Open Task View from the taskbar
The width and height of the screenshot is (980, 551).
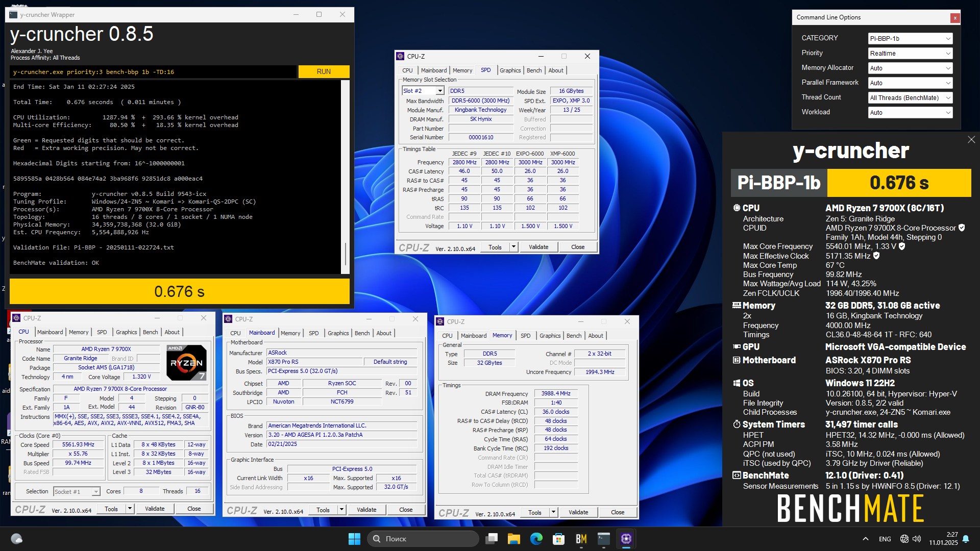492,539
